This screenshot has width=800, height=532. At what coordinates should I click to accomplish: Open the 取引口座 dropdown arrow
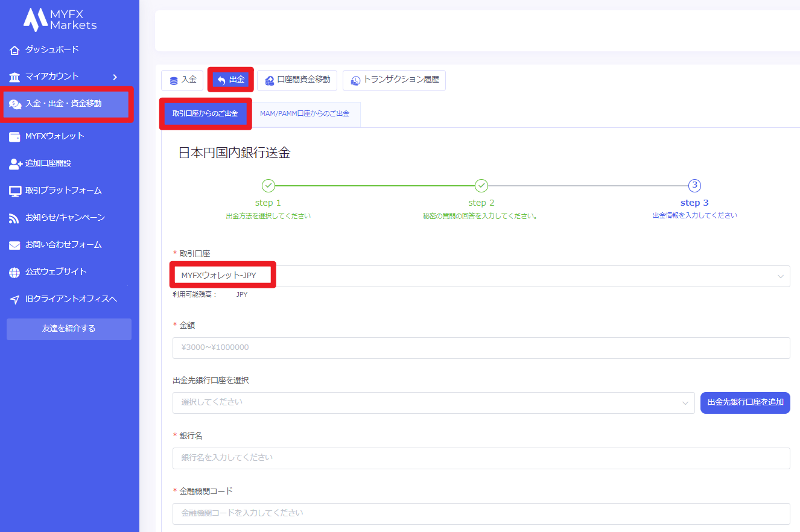click(781, 276)
